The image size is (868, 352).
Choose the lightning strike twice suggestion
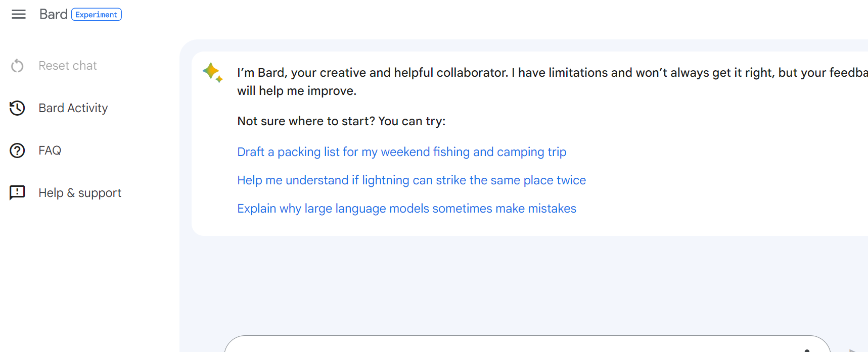pos(412,180)
